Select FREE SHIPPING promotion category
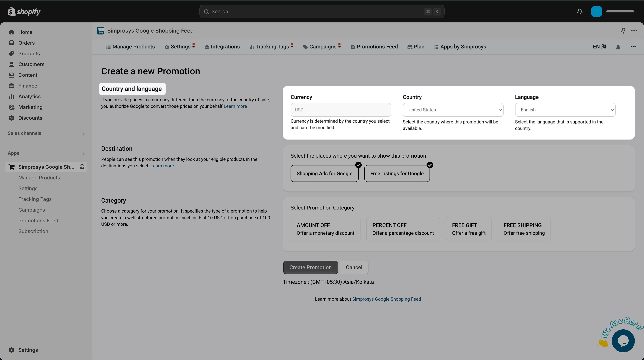Viewport: 644px width, 360px height. [x=524, y=229]
